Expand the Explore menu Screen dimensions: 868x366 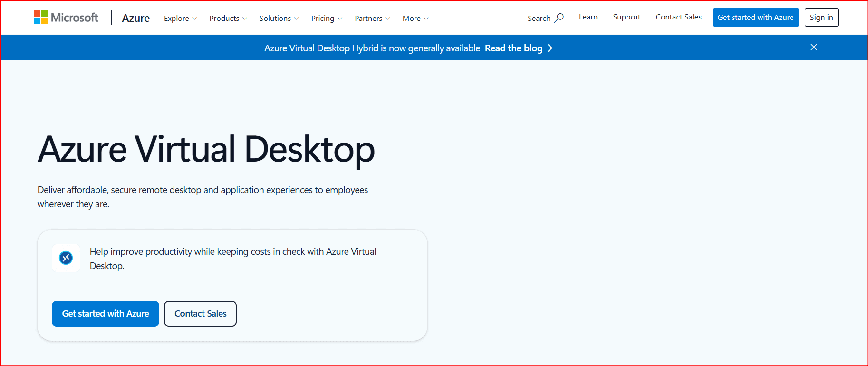(180, 19)
